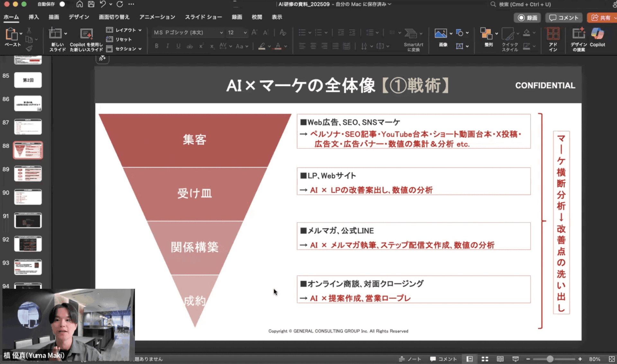This screenshot has height=364, width=617.
Task: Toggle bold formatting on selected text
Action: [x=156, y=46]
